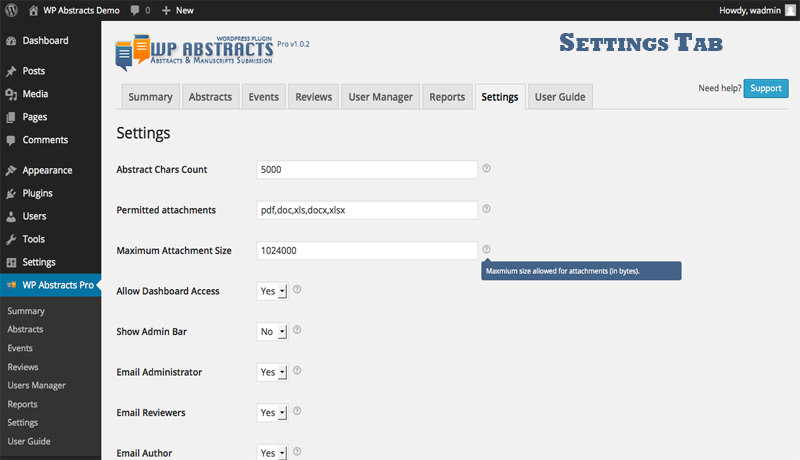The height and width of the screenshot is (460, 800).
Task: Click the Maximum Attachment Size input field
Action: pyautogui.click(x=367, y=250)
